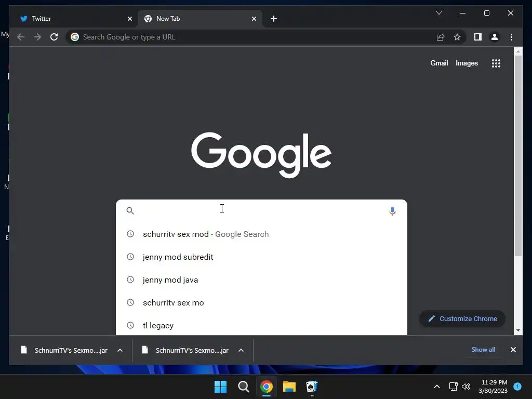Share this page icon in address bar

click(x=441, y=37)
